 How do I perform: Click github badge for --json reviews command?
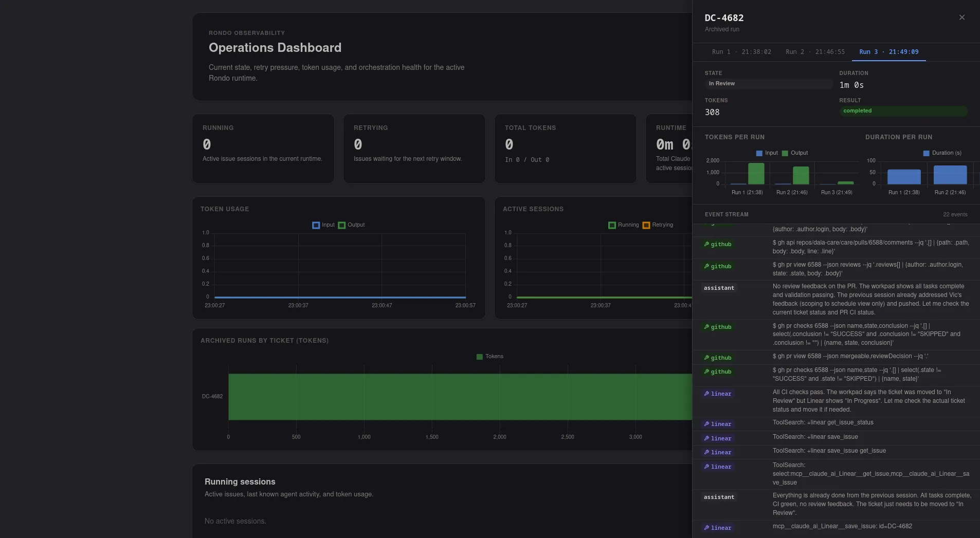click(718, 267)
